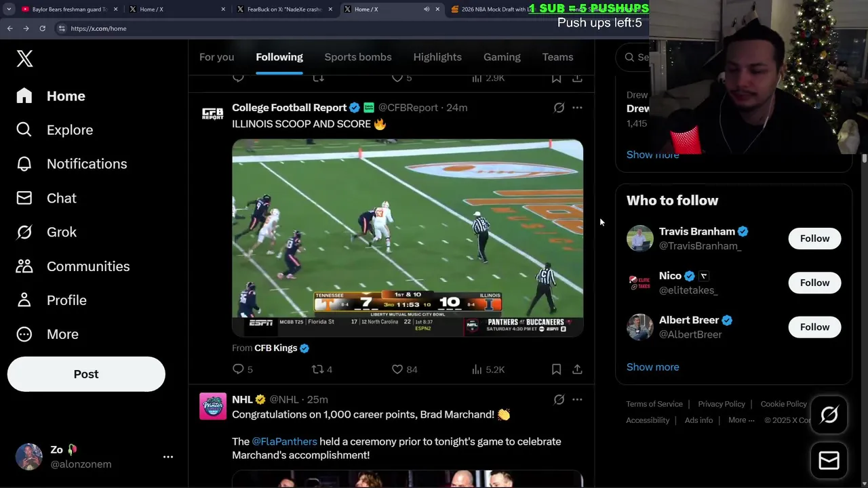
Task: View analytics showing 5.2K views
Action: (x=488, y=369)
